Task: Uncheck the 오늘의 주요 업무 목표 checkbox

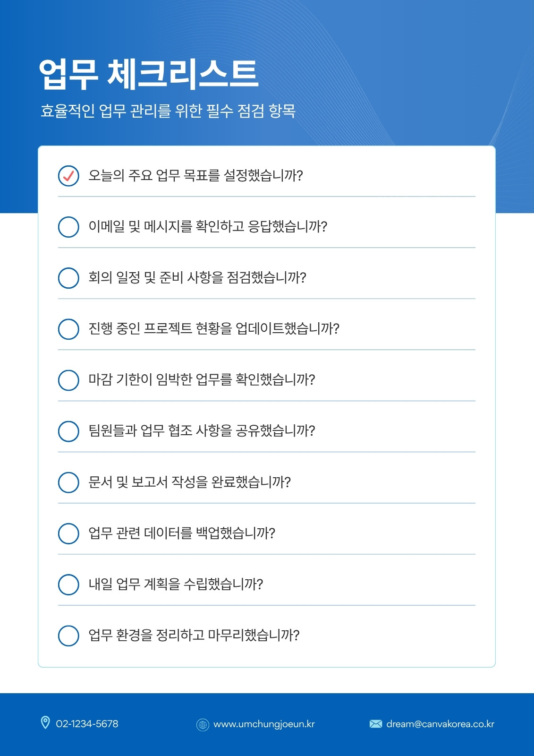Action: click(68, 176)
